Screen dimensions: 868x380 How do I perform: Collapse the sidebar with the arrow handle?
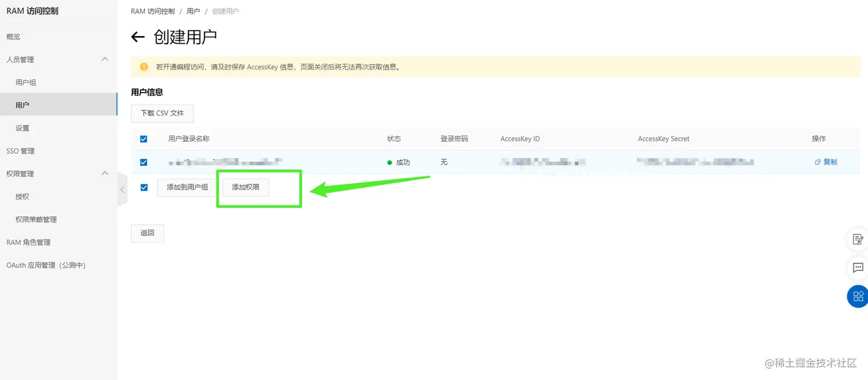tap(122, 189)
